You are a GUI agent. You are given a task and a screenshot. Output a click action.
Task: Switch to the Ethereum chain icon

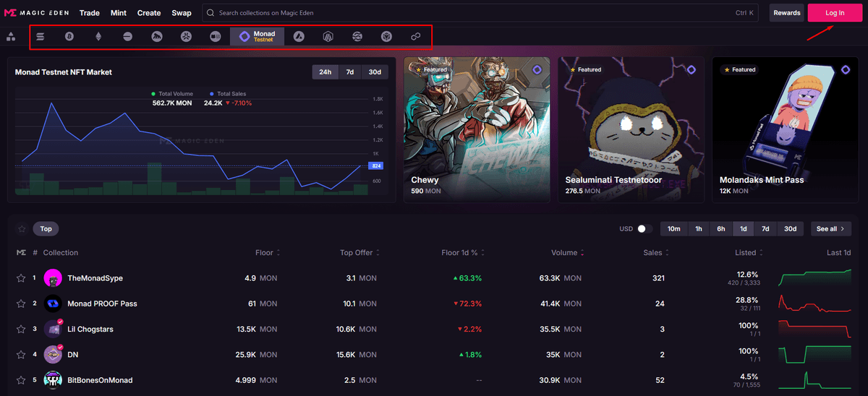tap(98, 36)
